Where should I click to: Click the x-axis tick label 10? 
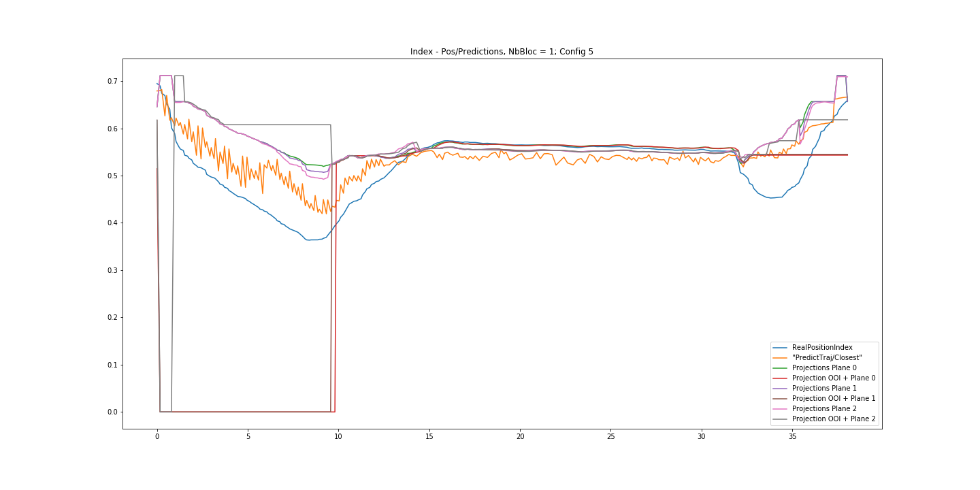coord(338,436)
